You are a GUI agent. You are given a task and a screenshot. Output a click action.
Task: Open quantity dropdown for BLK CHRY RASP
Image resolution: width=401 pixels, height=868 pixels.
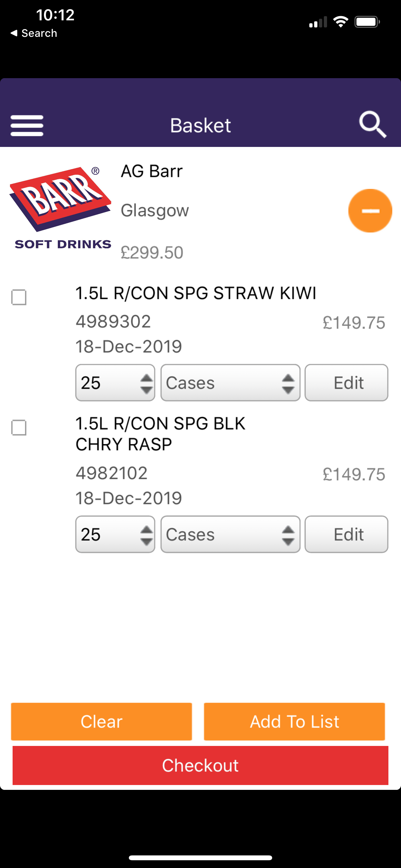(115, 534)
